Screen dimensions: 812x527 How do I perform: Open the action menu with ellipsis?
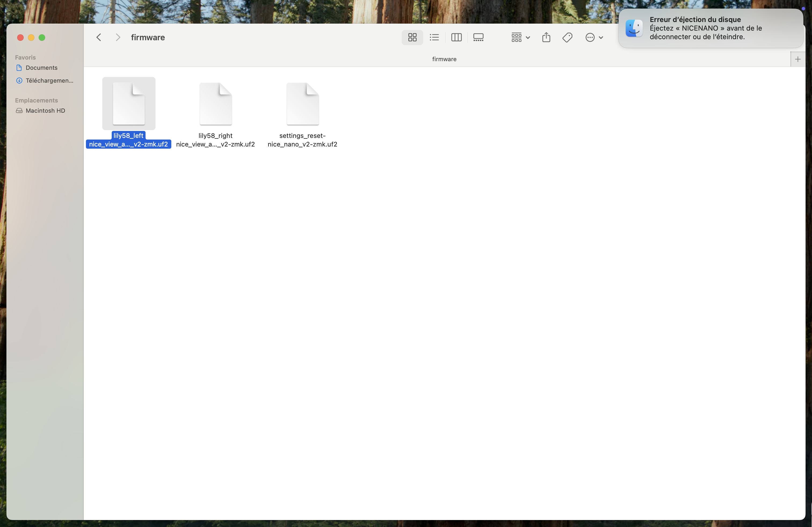(x=594, y=38)
